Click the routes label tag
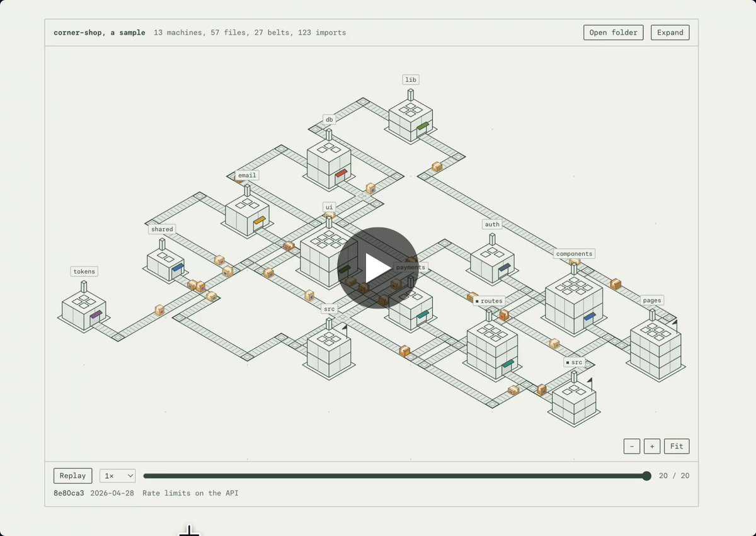 (489, 301)
